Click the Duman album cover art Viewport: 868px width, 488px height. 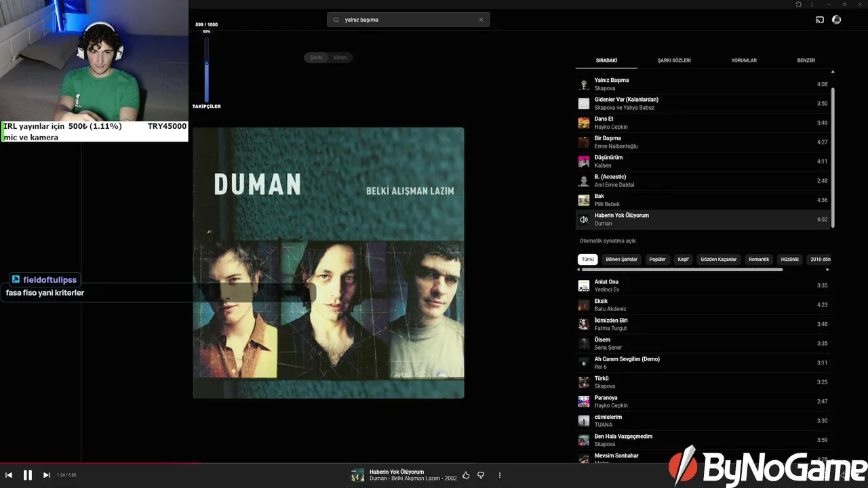(329, 263)
